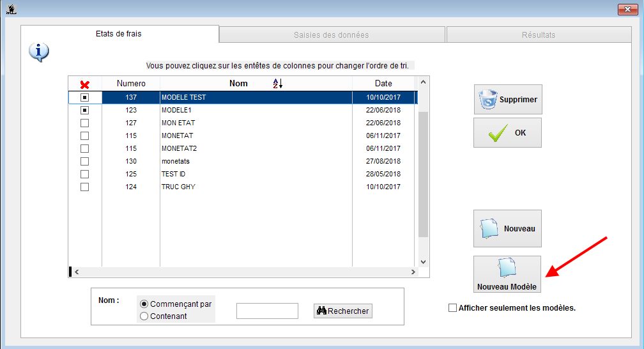This screenshot has height=349, width=644.
Task: Open the Résultats tab
Action: point(538,35)
